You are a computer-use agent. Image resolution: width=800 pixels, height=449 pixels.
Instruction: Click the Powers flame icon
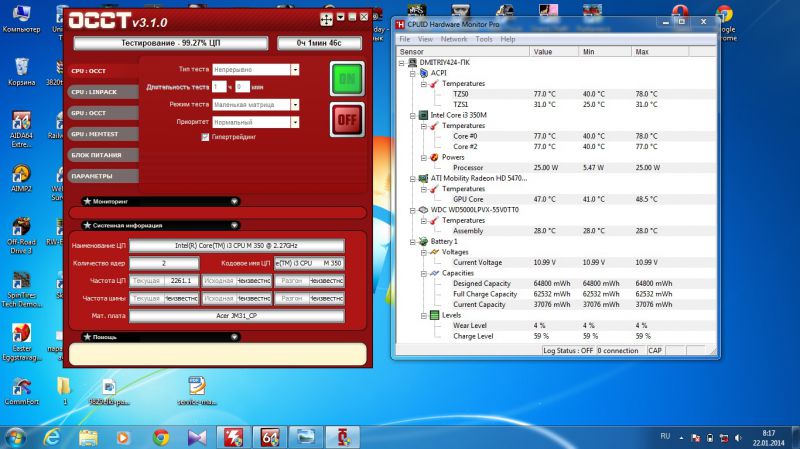click(x=435, y=157)
